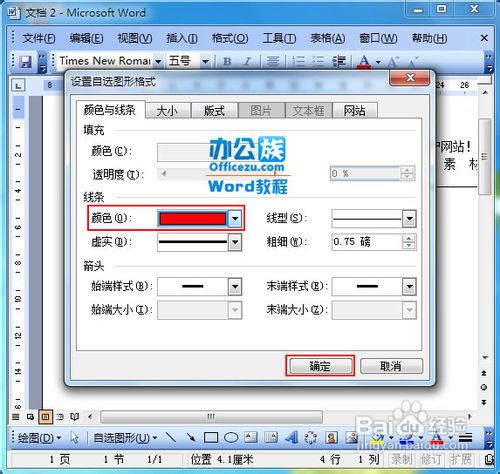Open the 帮助(H) menu
This screenshot has height=474, width=500.
pyautogui.click(x=429, y=38)
